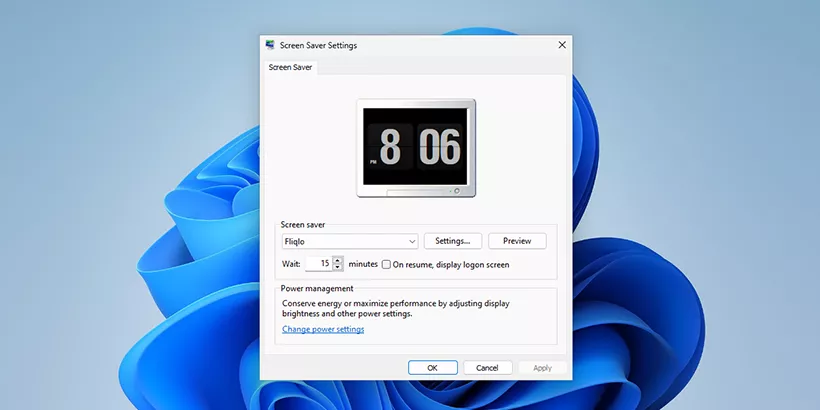Close the Screen Saver Settings dialog

point(562,45)
